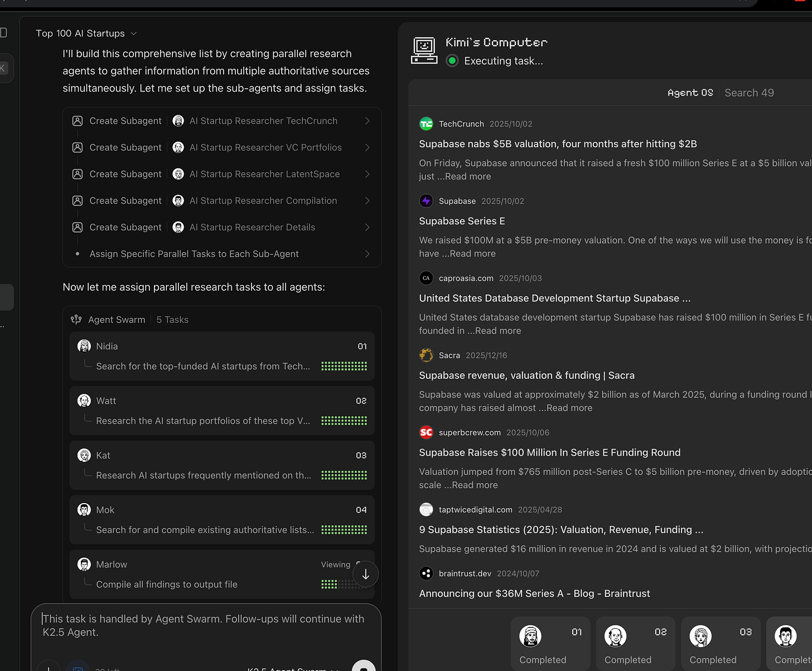Viewport: 812px width, 671px height.
Task: Click the Sacra source favicon
Action: tap(426, 355)
